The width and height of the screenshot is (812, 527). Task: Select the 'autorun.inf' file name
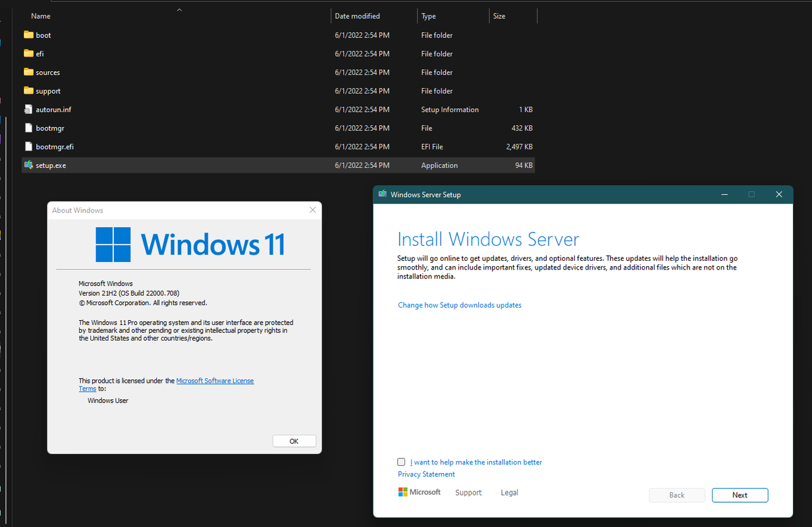(x=53, y=109)
